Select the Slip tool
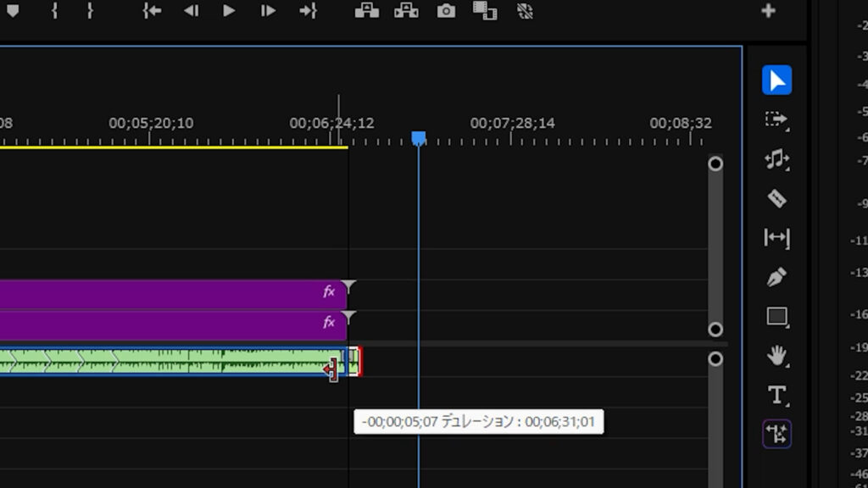 (x=776, y=238)
